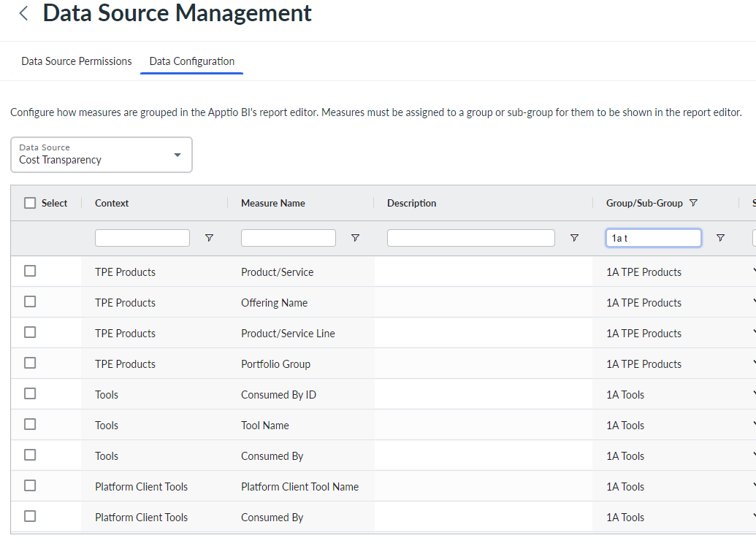The width and height of the screenshot is (756, 546).
Task: Click the filter icon next to Context input
Action: [209, 238]
